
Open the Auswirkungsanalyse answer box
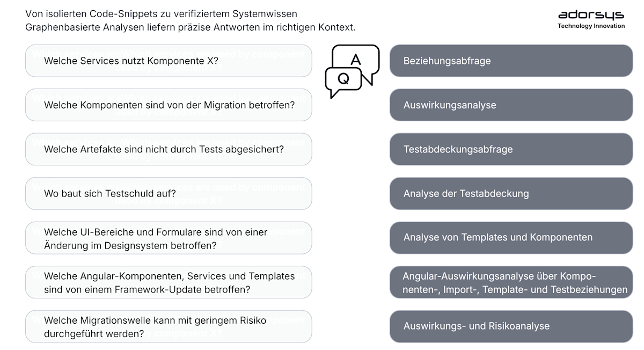pos(511,105)
